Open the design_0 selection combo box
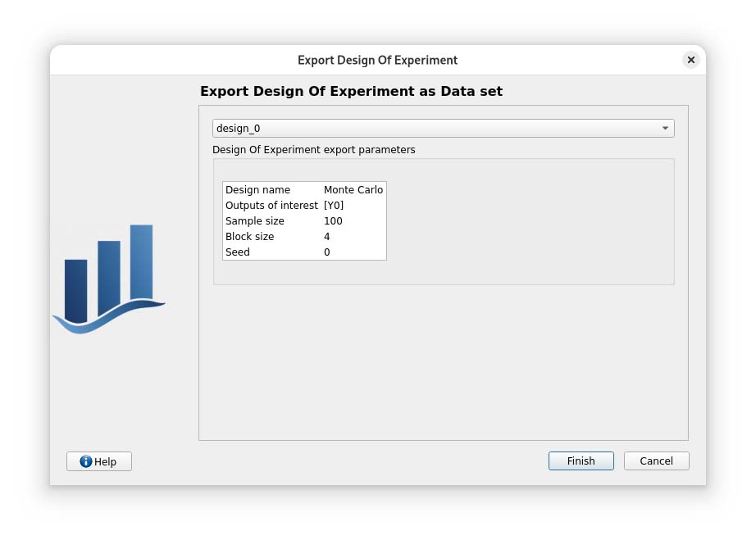This screenshot has height=540, width=756. pyautogui.click(x=435, y=129)
